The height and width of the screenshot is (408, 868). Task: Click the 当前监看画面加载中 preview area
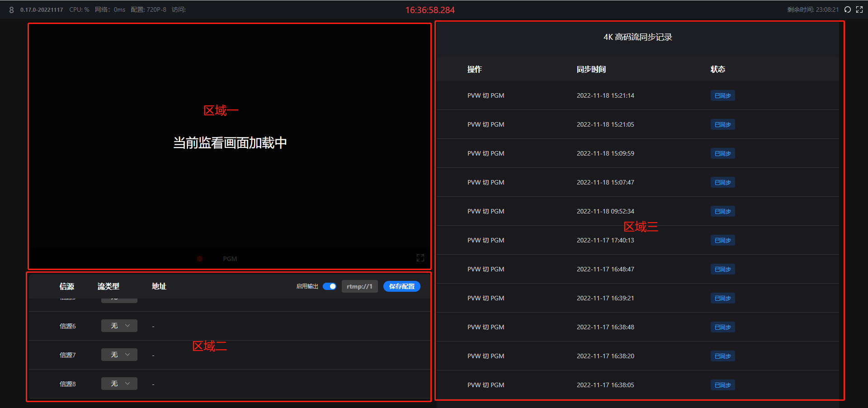[x=230, y=143]
